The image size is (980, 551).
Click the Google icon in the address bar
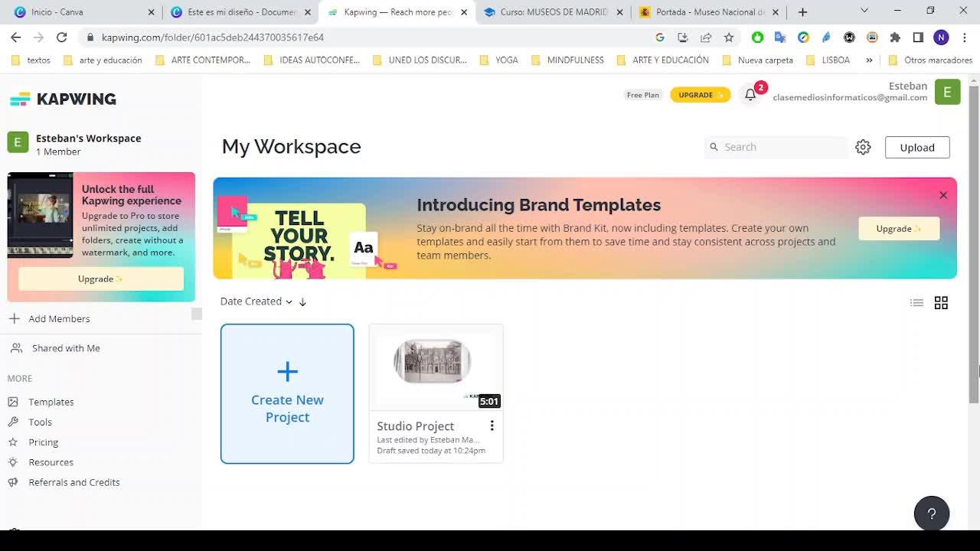(660, 37)
